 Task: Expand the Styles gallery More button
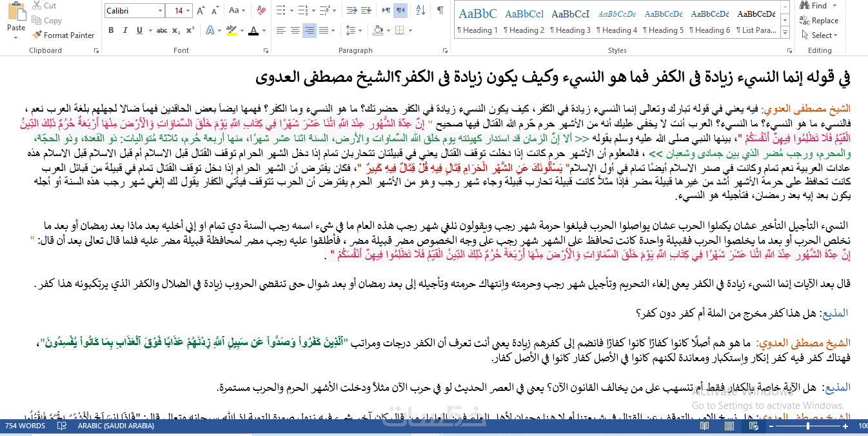pyautogui.click(x=785, y=34)
